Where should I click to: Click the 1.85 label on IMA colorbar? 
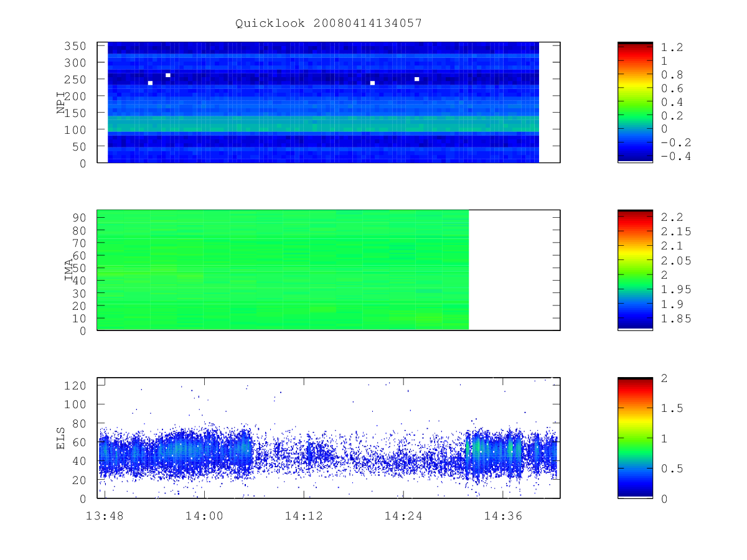coord(676,319)
